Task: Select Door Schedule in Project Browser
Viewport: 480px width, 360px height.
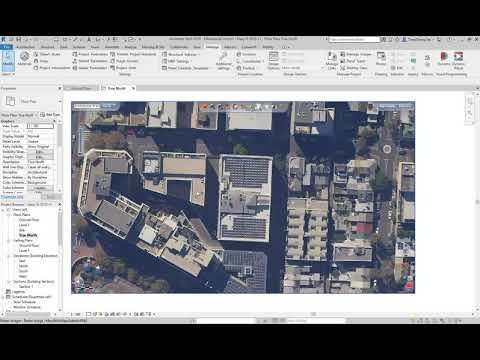Action: (24, 302)
